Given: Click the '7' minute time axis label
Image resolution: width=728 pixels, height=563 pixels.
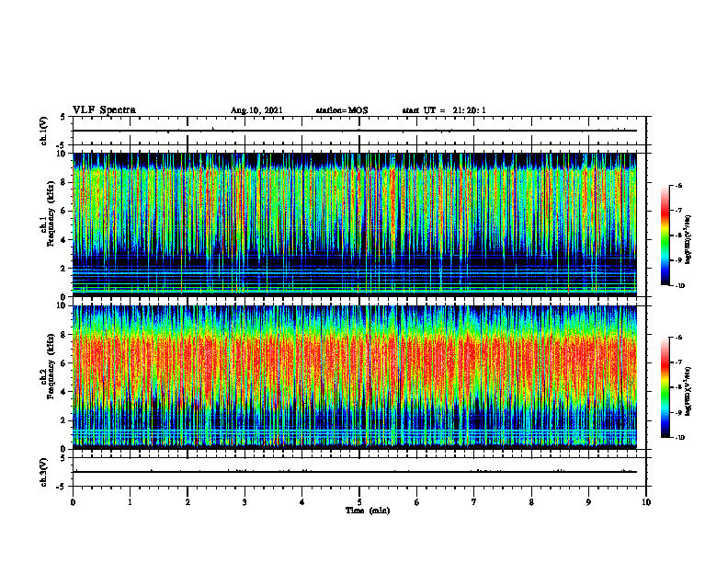Looking at the screenshot, I should point(474,502).
